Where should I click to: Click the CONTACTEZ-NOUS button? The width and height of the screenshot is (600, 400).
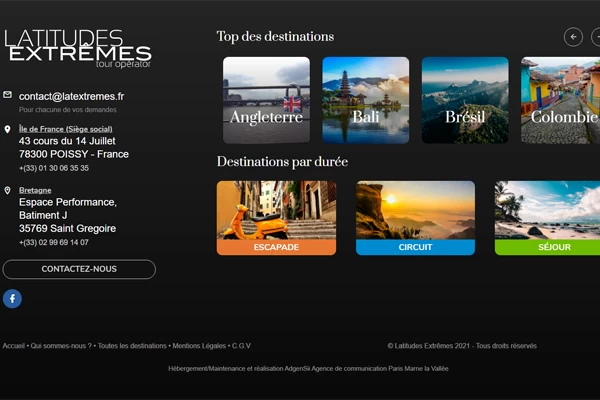[x=79, y=269]
